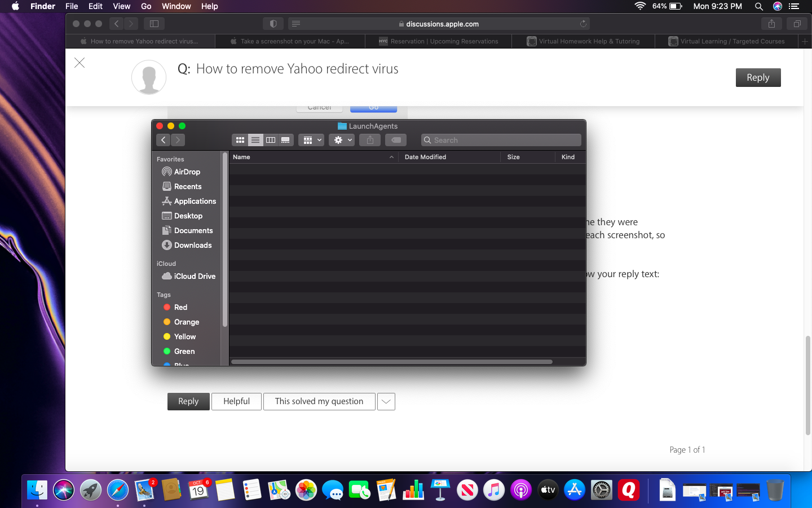Open Notification Center icon in menu bar

[x=794, y=6]
